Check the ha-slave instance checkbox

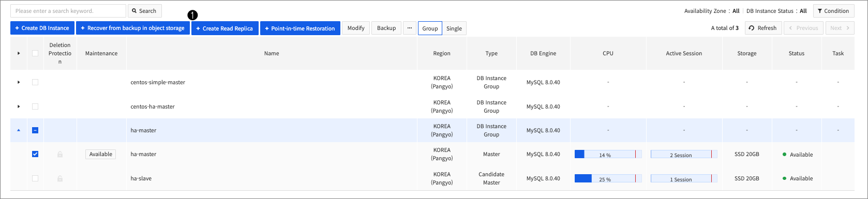[x=35, y=178]
